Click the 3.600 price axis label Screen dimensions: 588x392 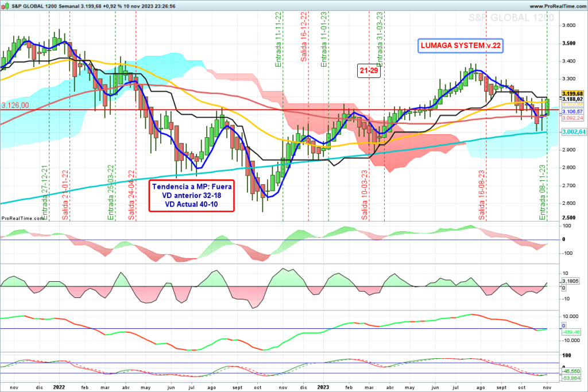click(569, 25)
